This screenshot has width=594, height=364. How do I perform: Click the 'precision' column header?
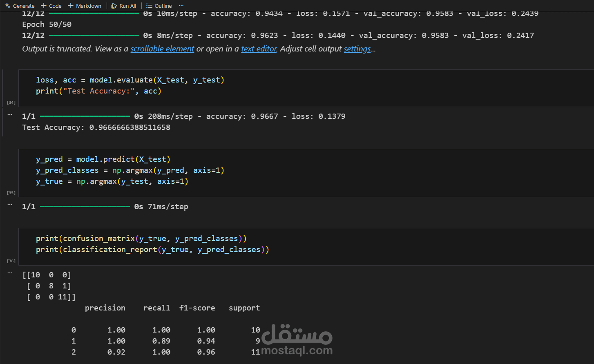click(x=105, y=308)
